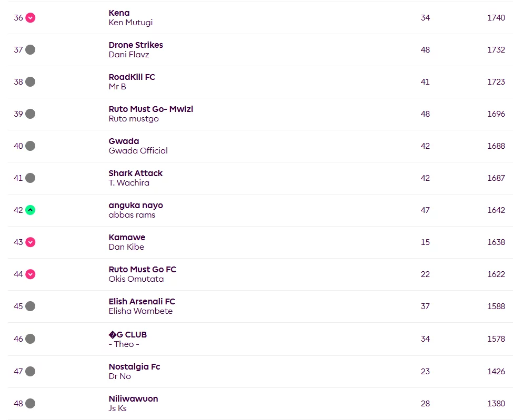Image resolution: width=513 pixels, height=420 pixels.
Task: Click the red down-arrow icon beside rank 43
Action: [31, 242]
